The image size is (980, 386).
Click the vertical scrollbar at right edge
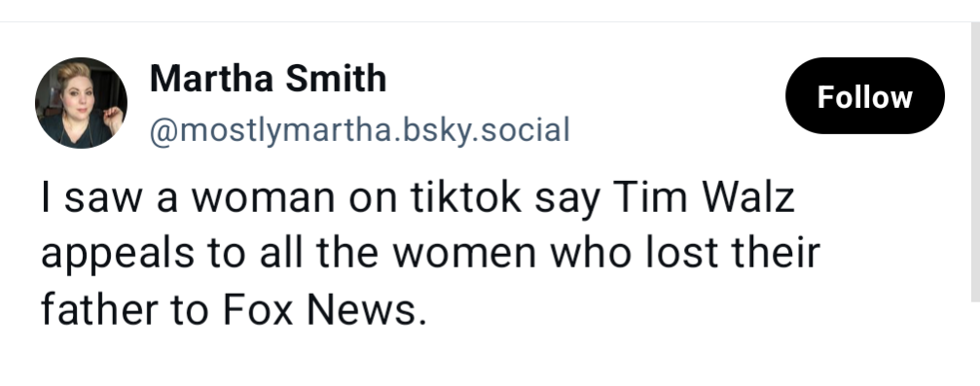pyautogui.click(x=976, y=162)
